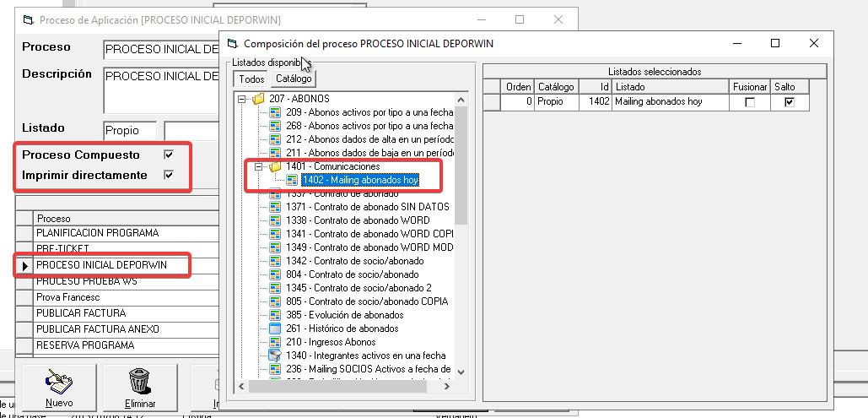Viewport: 868px width, 418px height.
Task: Click report icon of 1341 Contrato abonado WORD COPIA
Action: click(x=275, y=234)
